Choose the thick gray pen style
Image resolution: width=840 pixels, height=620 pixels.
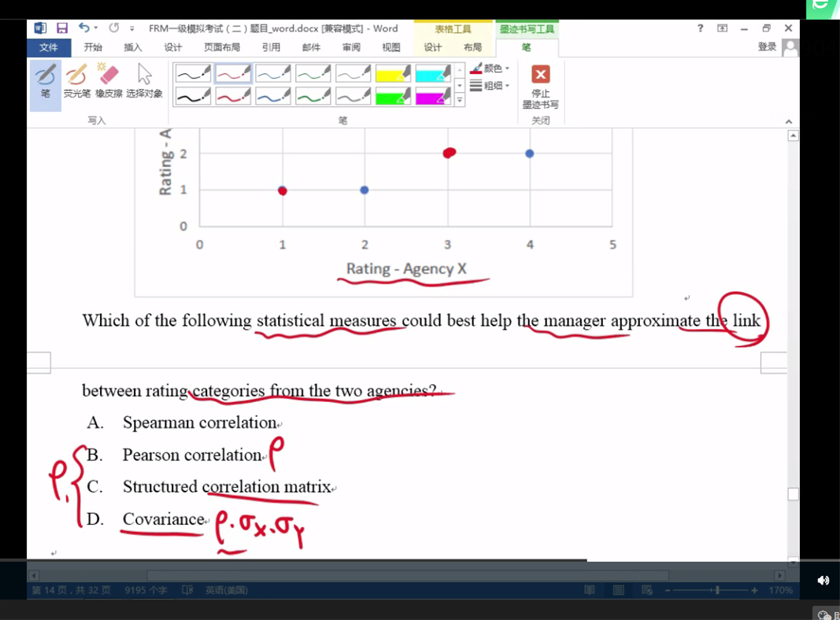(353, 96)
